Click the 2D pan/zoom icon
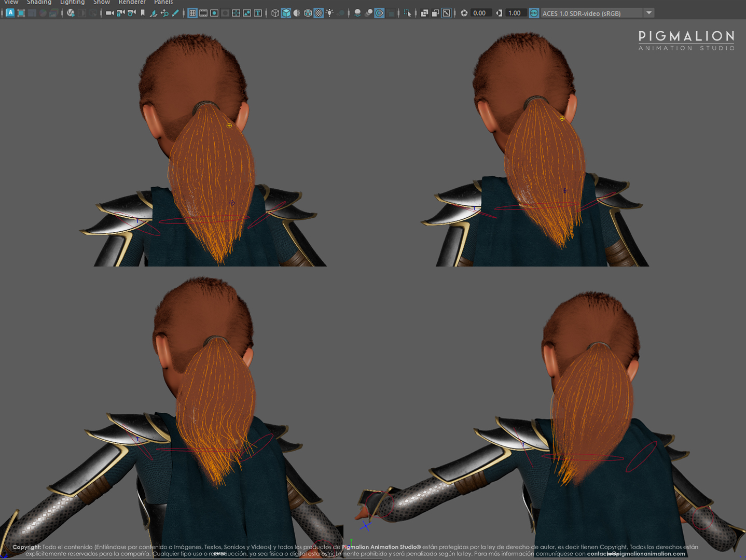 click(164, 13)
